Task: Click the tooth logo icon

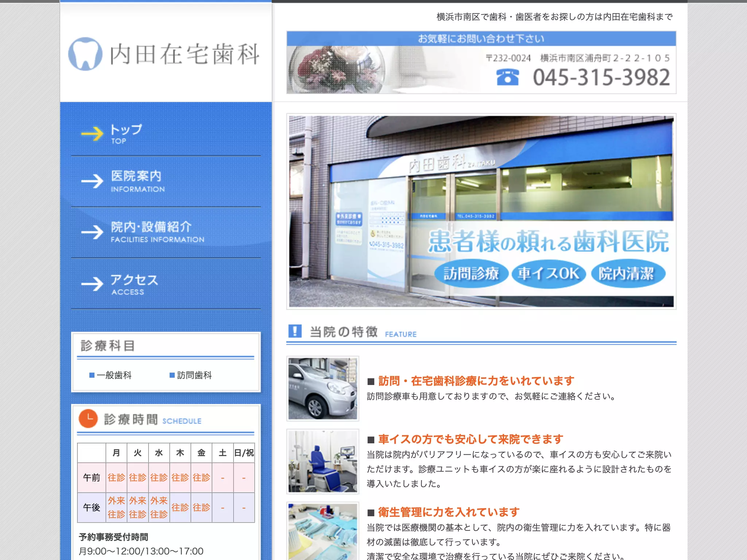Action: point(85,54)
